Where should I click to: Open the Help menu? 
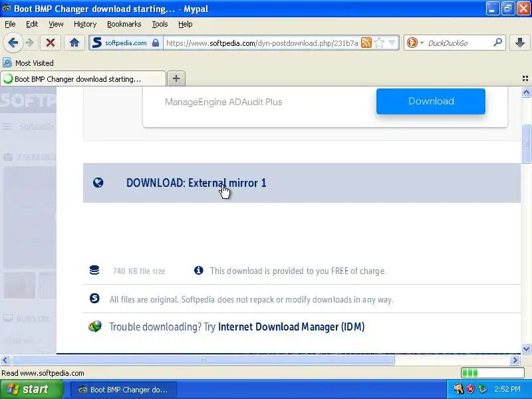[x=186, y=24]
